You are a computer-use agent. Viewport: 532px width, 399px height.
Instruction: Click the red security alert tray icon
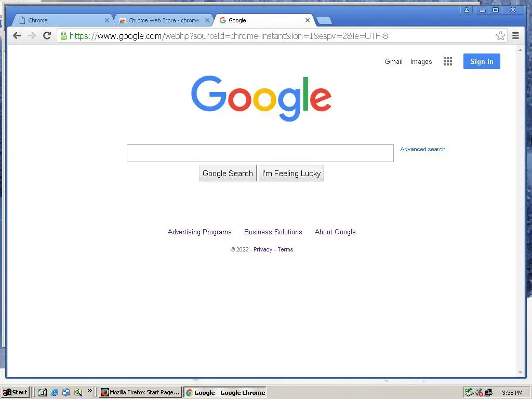[479, 393]
